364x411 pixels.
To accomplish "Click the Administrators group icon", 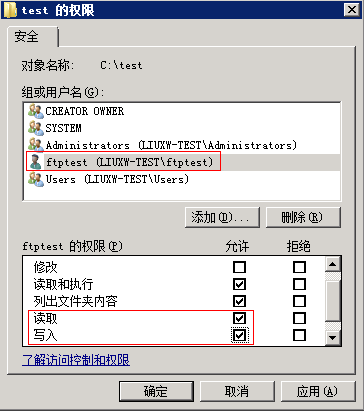I will pos(36,145).
